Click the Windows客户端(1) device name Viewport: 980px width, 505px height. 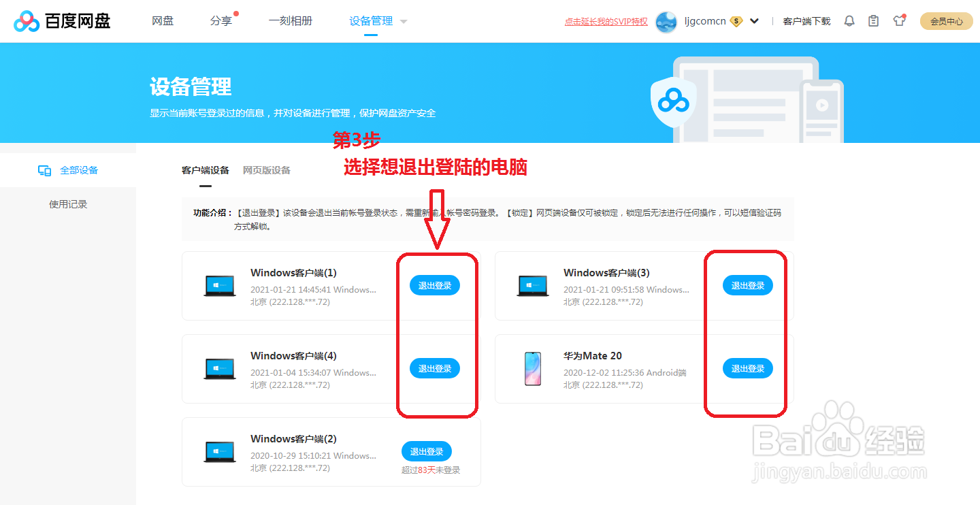tap(293, 273)
